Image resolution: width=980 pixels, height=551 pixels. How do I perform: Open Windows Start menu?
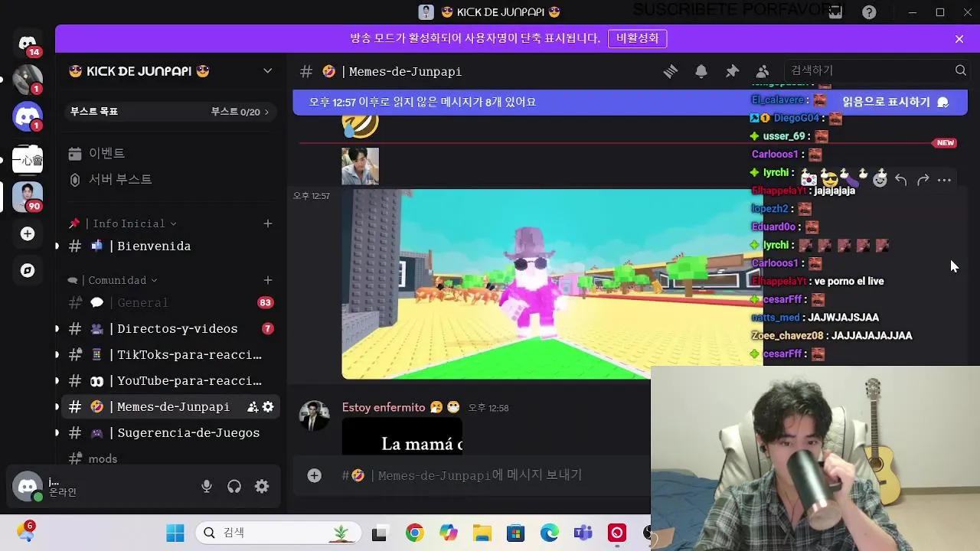pos(175,533)
